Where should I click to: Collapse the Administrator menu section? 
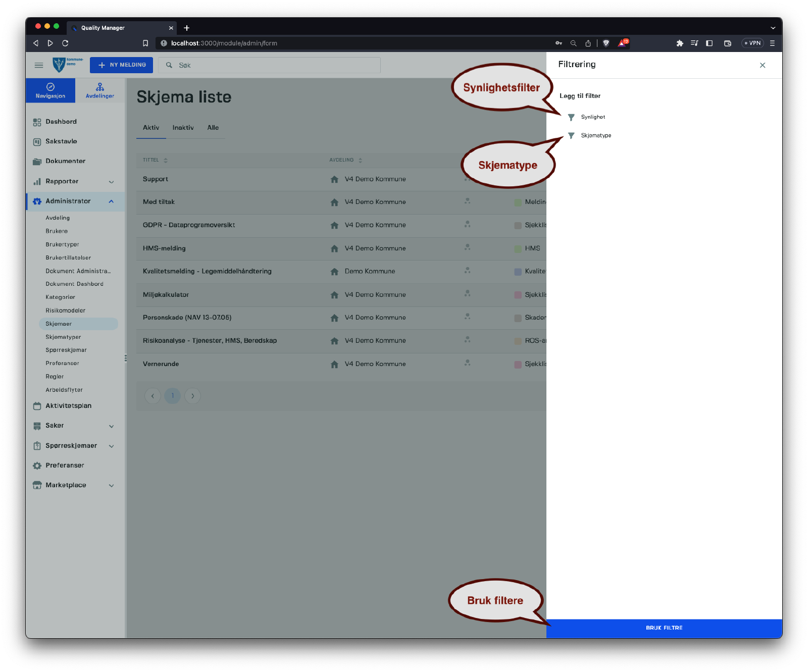[x=111, y=201]
